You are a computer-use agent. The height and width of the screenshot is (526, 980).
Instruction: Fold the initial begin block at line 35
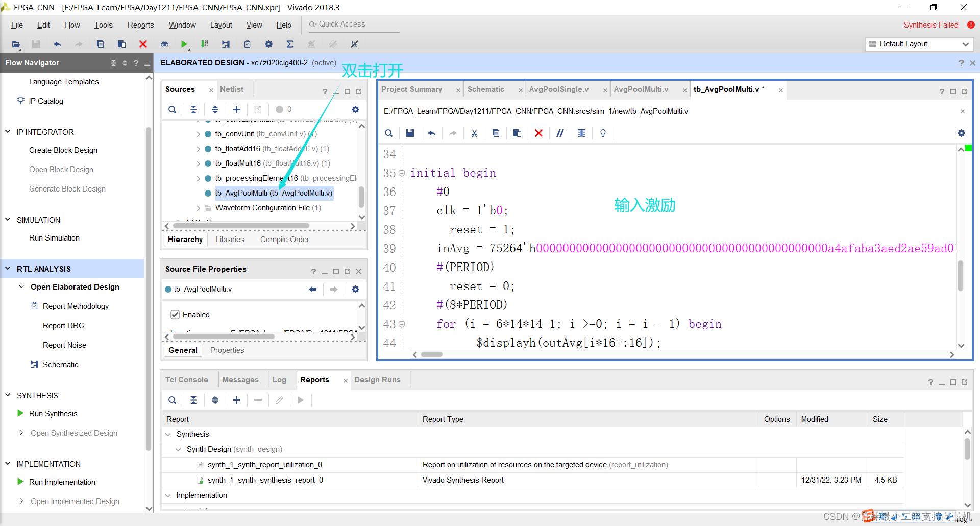click(402, 173)
